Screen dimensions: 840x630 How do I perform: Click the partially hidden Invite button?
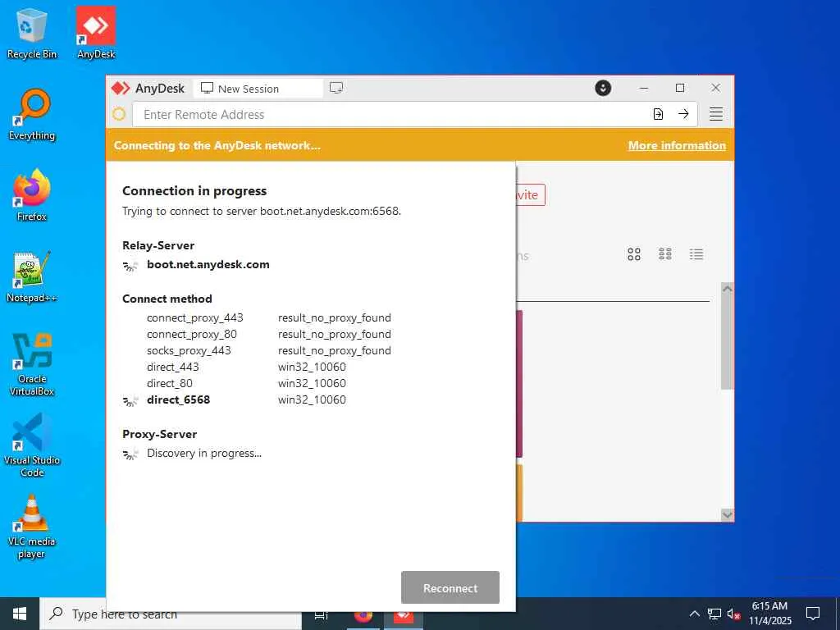531,195
